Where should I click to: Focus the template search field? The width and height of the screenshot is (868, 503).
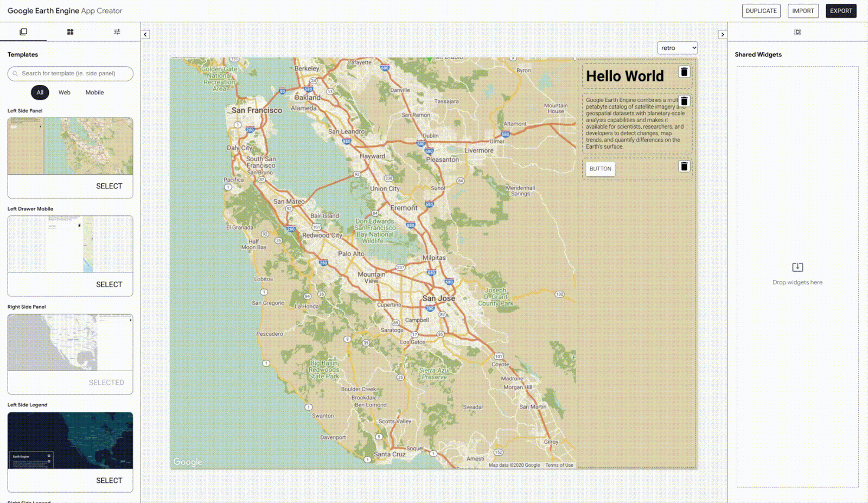click(71, 73)
